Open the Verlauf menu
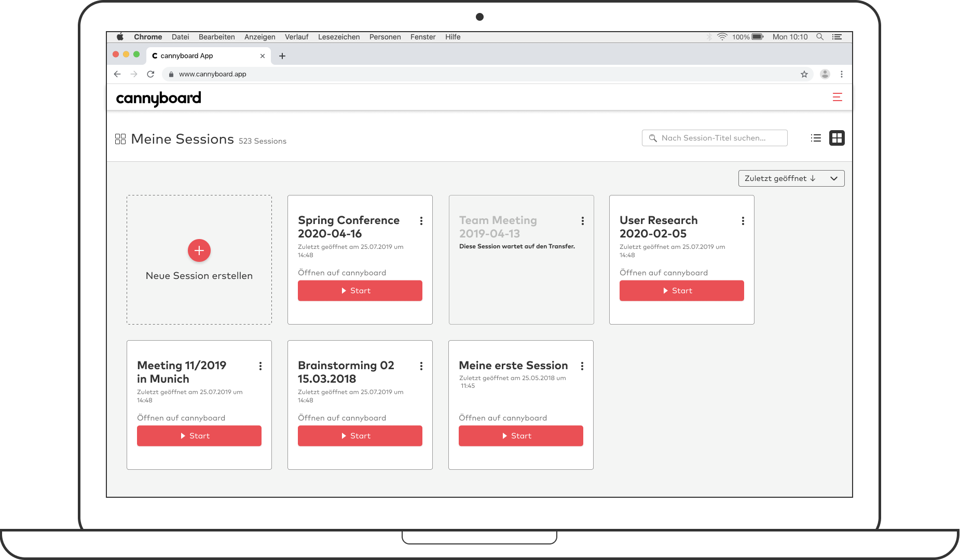The width and height of the screenshot is (960, 560). pos(297,37)
